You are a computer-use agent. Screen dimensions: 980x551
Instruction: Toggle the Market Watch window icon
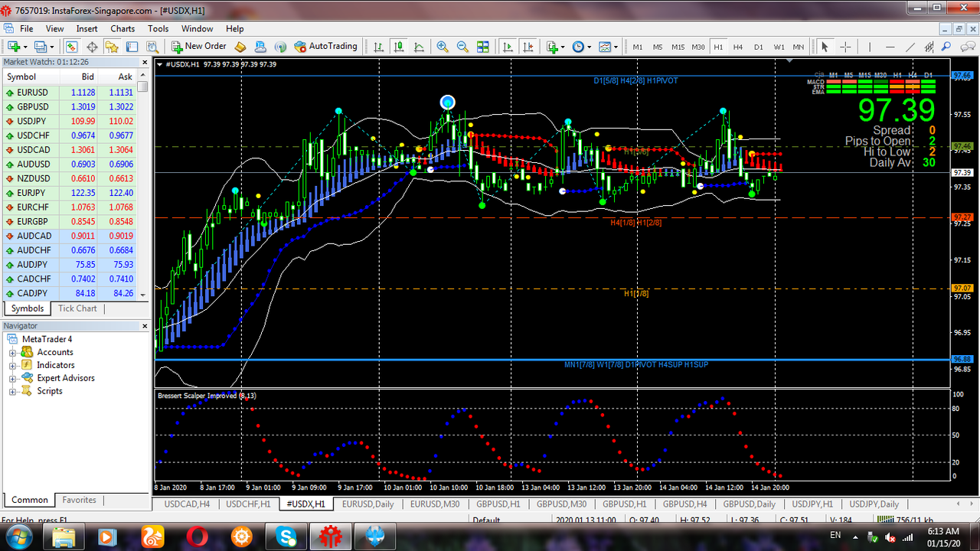click(71, 47)
